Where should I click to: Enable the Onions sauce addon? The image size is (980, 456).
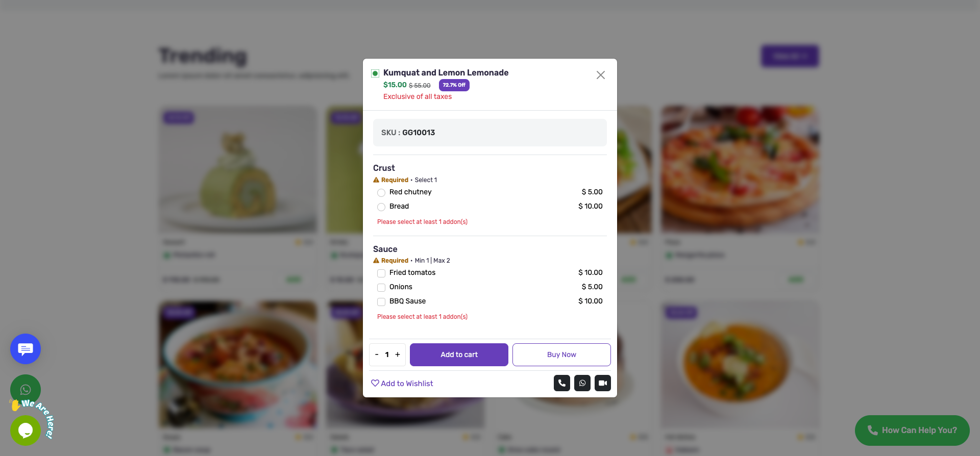(381, 288)
